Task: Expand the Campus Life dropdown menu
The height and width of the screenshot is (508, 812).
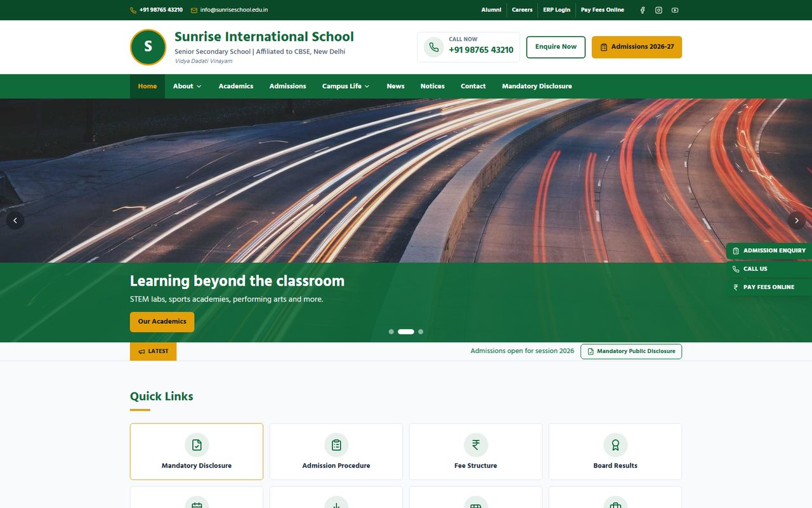Action: click(x=346, y=86)
